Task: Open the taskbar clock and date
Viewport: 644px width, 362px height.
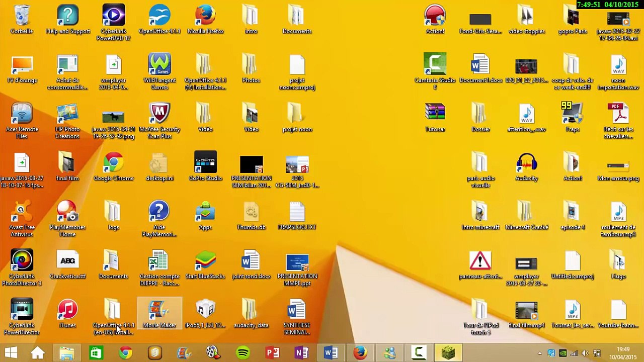Action: tap(623, 353)
